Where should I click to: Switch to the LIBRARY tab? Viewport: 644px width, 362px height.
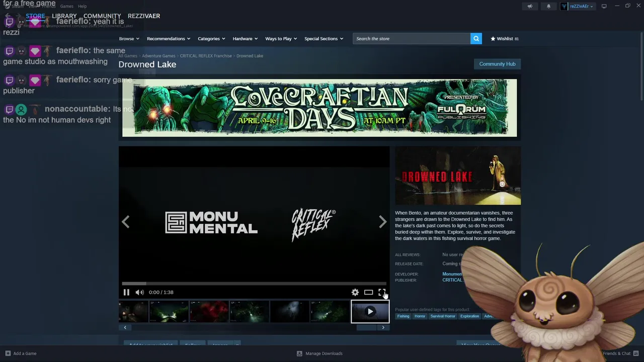coord(64,16)
